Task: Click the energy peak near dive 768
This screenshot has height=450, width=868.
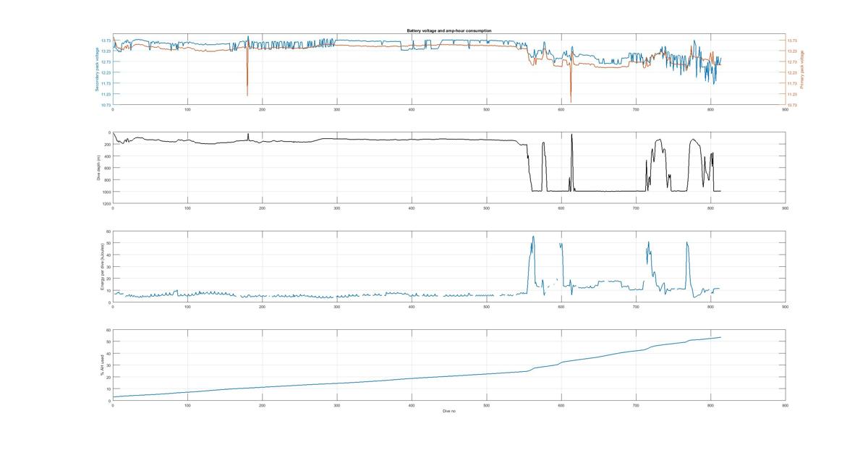Action: [687, 264]
